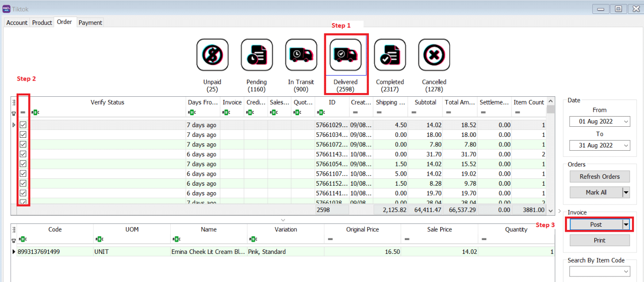Open the Search By Item Code box
644x282 pixels.
coord(599,272)
